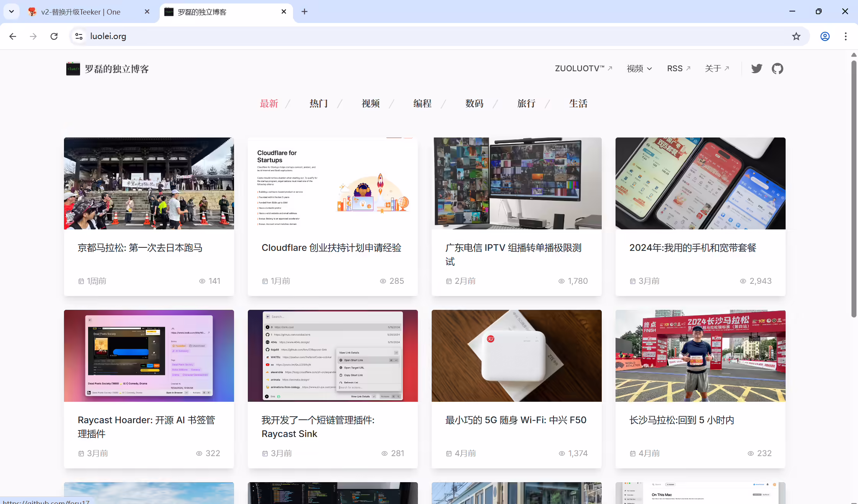Click the Cloudflare for Startups thumbnail
This screenshot has height=504, width=858.
click(333, 183)
